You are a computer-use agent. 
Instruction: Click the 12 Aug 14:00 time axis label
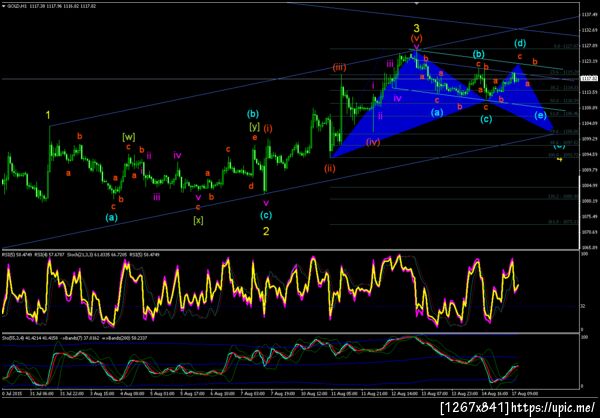(403, 393)
